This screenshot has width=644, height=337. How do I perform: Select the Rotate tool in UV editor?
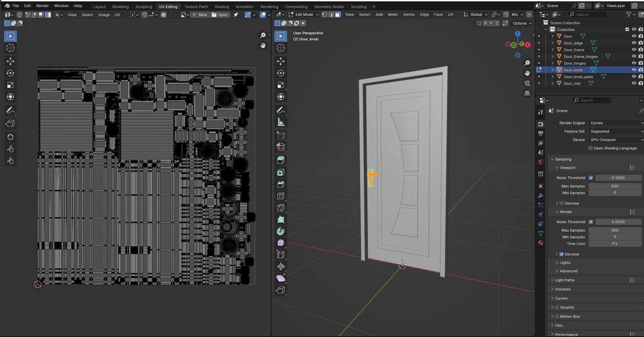[10, 73]
